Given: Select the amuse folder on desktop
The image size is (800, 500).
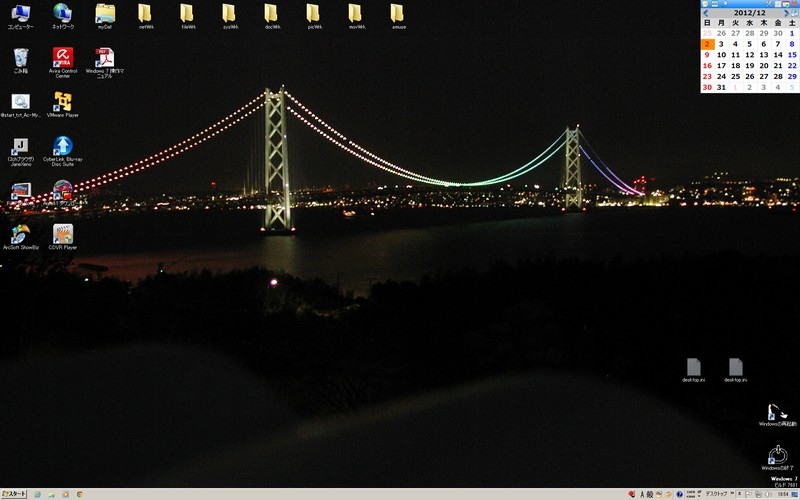Looking at the screenshot, I should [397, 14].
